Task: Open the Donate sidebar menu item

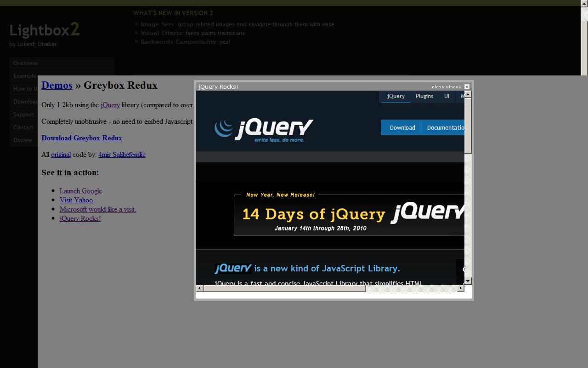Action: point(23,140)
